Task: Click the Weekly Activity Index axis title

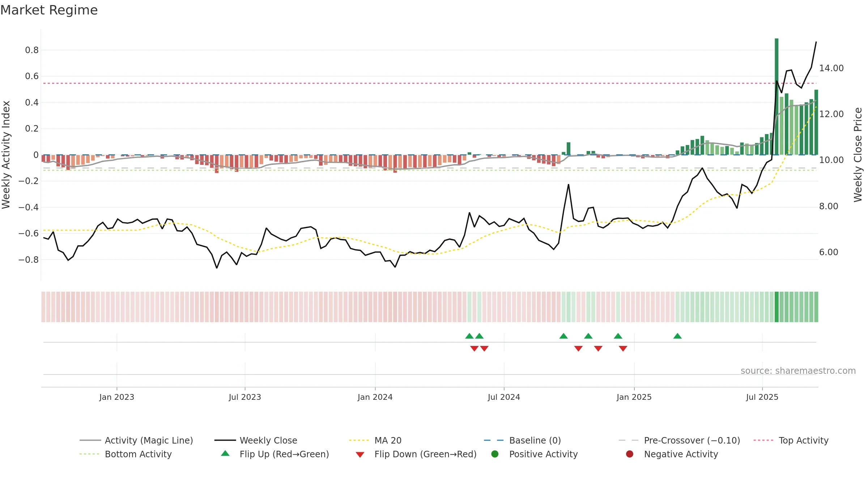Action: pyautogui.click(x=6, y=155)
